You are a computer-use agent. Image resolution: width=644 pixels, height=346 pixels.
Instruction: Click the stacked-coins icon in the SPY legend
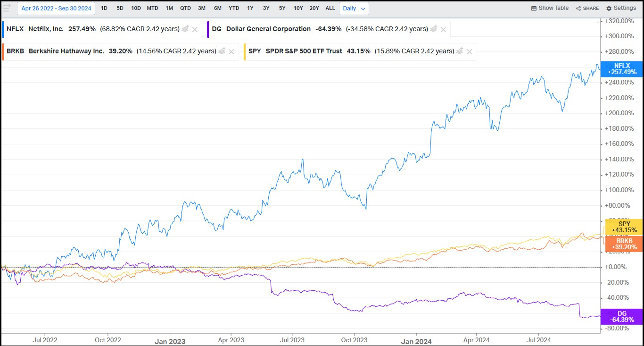pos(460,51)
